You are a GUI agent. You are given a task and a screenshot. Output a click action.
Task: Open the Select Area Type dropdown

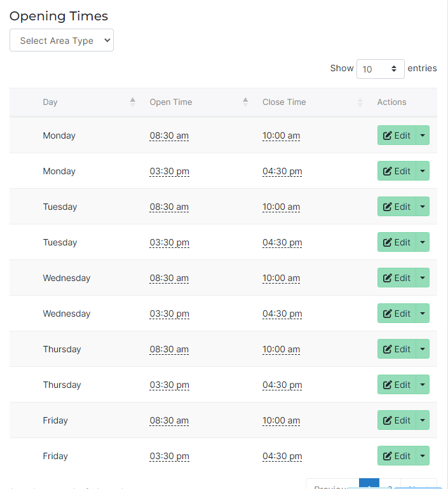[x=62, y=40]
